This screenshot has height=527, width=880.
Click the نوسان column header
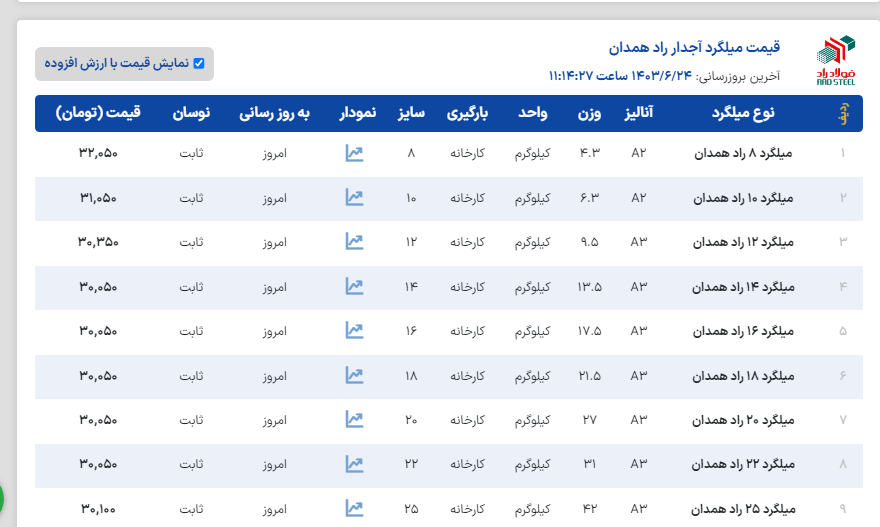[191, 113]
